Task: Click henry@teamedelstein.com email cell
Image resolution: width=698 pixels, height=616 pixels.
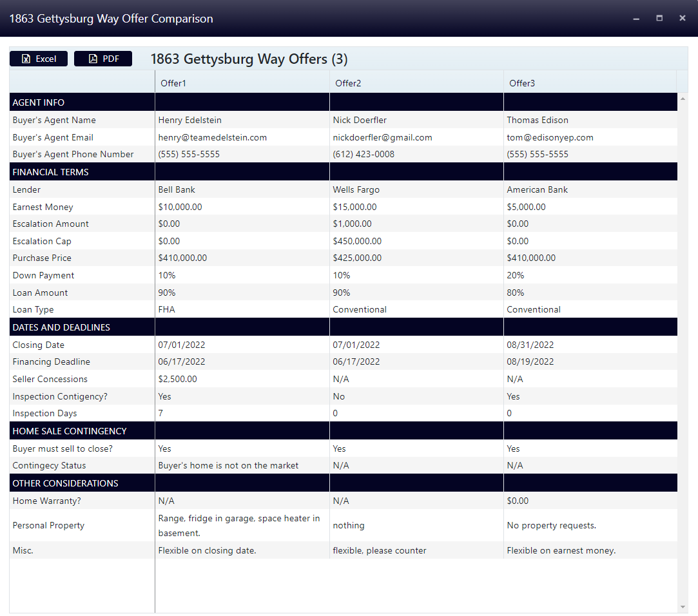Action: 213,137
